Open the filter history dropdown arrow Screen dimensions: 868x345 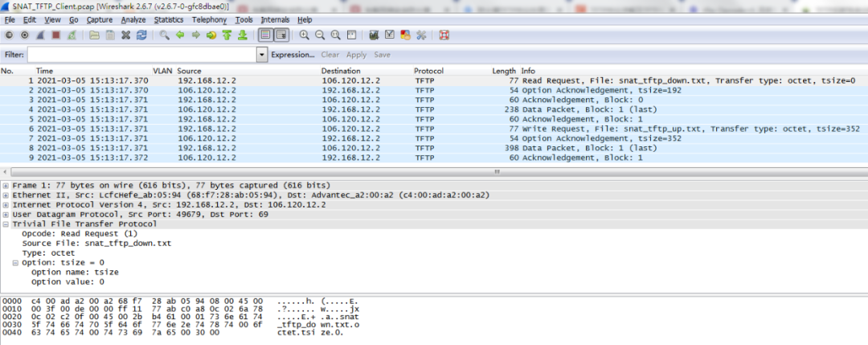pyautogui.click(x=262, y=55)
